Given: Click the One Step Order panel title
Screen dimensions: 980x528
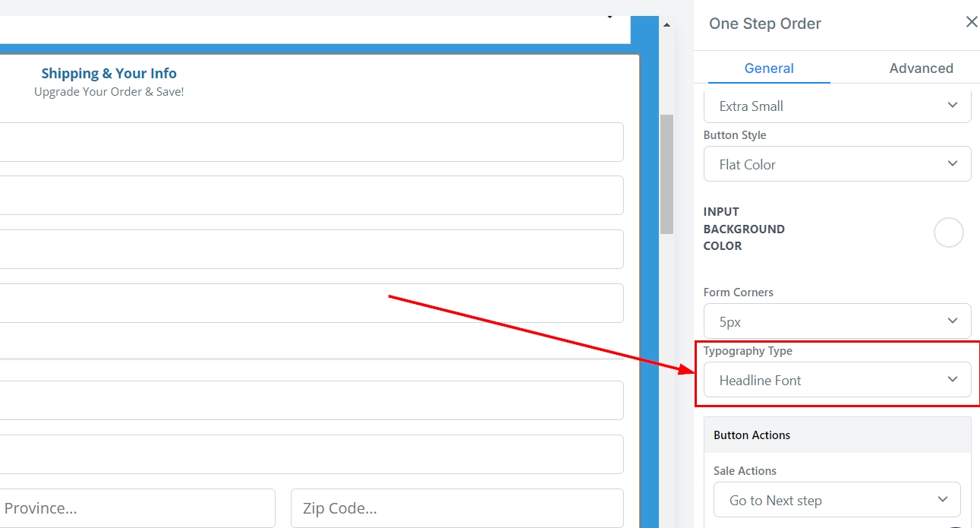Looking at the screenshot, I should (x=764, y=24).
